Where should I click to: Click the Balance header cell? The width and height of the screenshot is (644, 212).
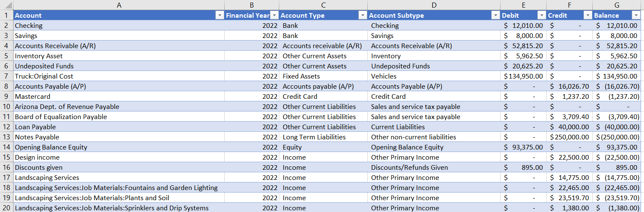[617, 15]
